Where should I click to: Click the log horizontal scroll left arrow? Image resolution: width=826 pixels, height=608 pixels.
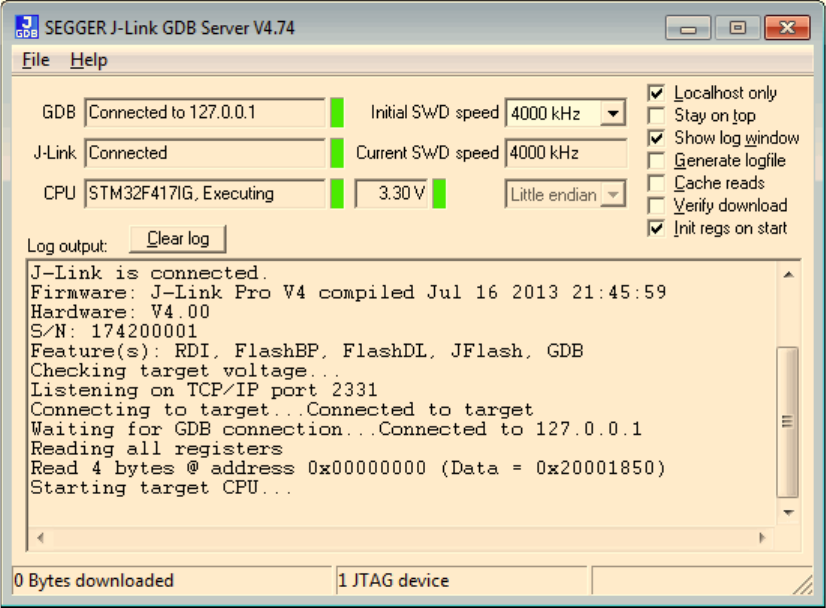point(41,538)
